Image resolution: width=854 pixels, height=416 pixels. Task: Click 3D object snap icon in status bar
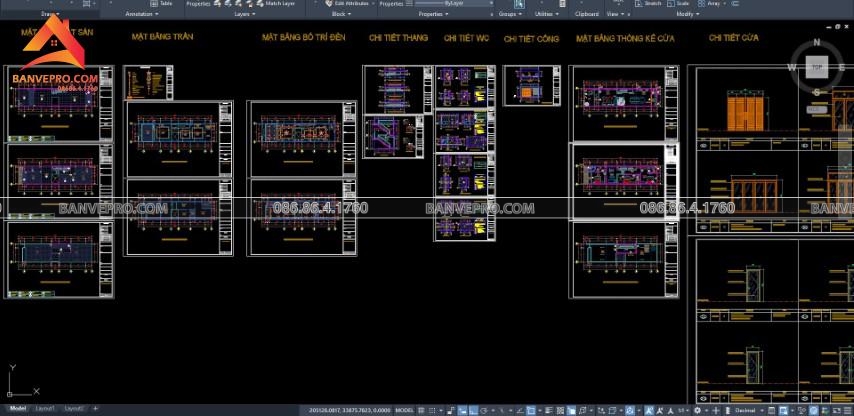click(x=582, y=410)
